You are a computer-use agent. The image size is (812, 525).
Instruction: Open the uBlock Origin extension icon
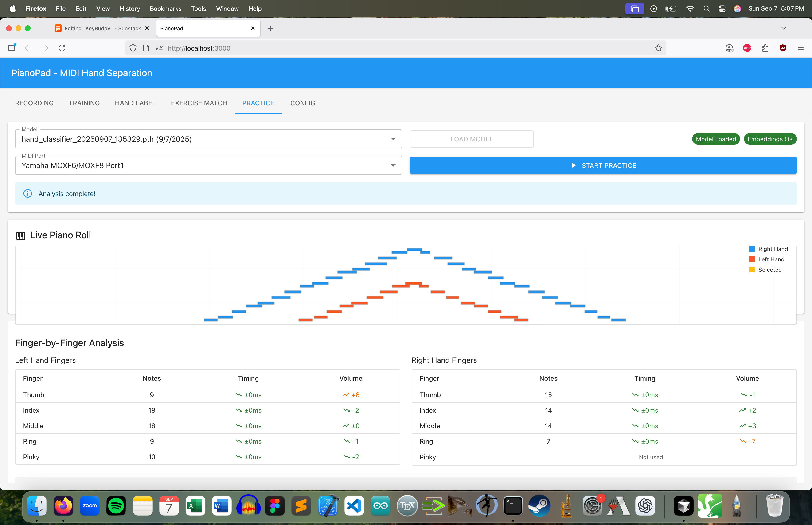tap(783, 48)
